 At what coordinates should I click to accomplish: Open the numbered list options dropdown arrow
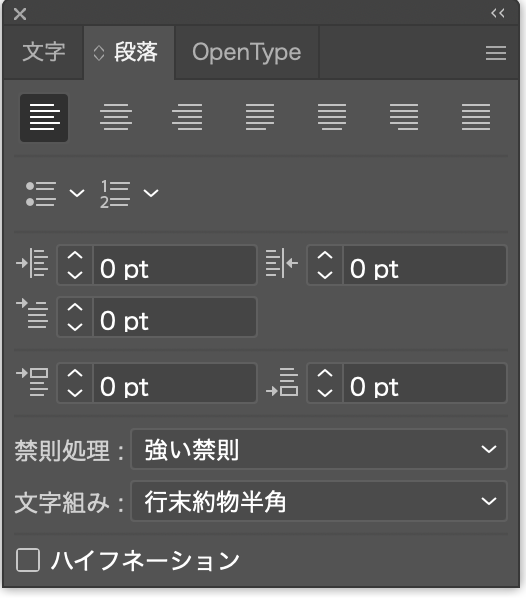click(151, 193)
